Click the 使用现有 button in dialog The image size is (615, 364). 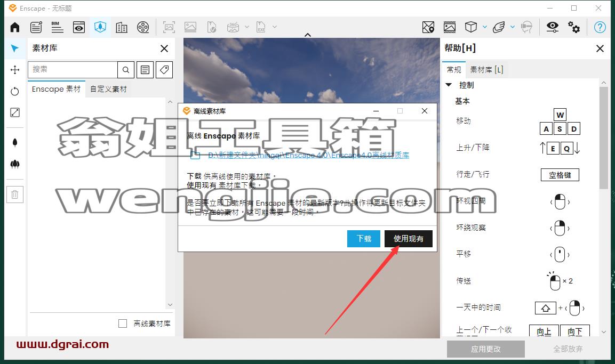tap(408, 239)
